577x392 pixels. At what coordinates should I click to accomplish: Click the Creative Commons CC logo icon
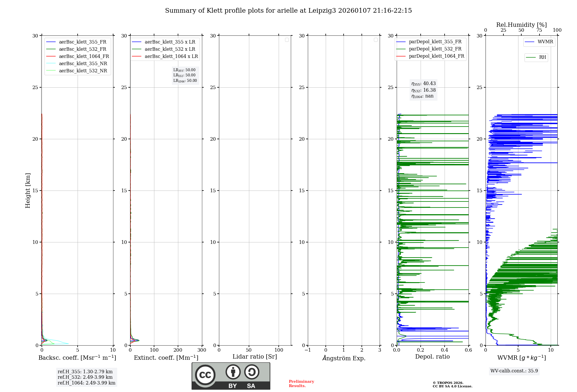pyautogui.click(x=205, y=375)
